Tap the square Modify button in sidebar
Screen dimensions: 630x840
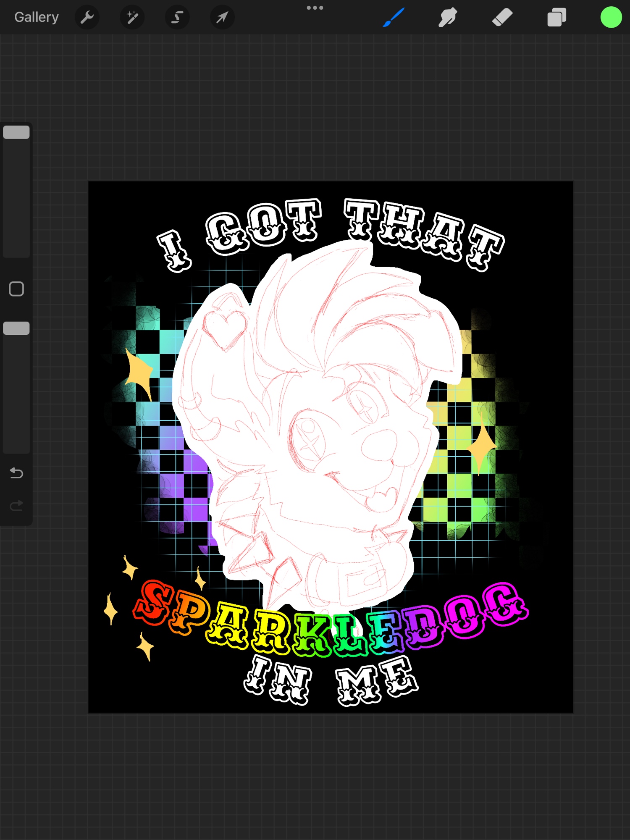click(16, 289)
